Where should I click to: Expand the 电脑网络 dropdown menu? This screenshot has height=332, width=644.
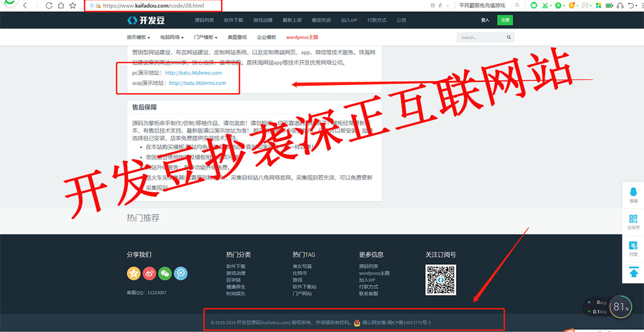click(x=172, y=38)
